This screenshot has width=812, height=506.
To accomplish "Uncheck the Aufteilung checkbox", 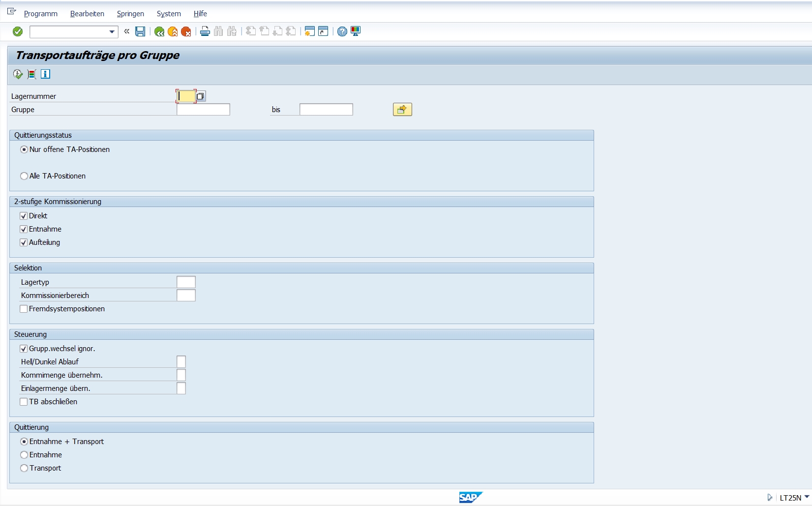I will pyautogui.click(x=24, y=242).
